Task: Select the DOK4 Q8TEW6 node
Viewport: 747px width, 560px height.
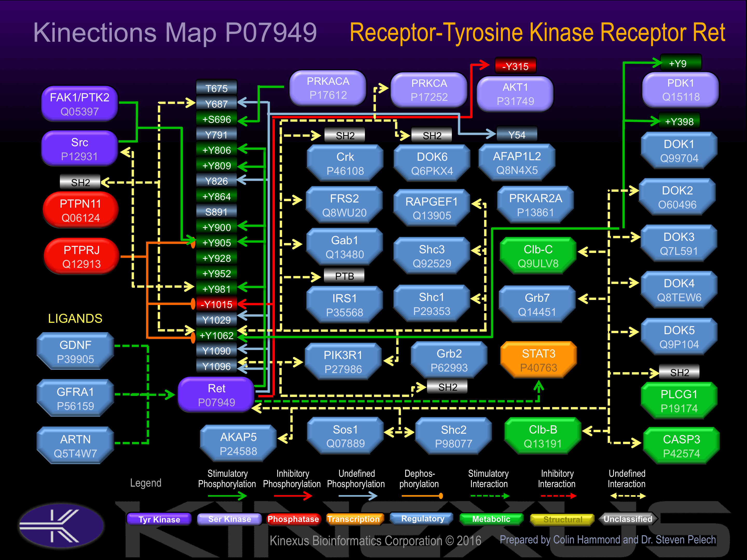Action: click(x=679, y=290)
